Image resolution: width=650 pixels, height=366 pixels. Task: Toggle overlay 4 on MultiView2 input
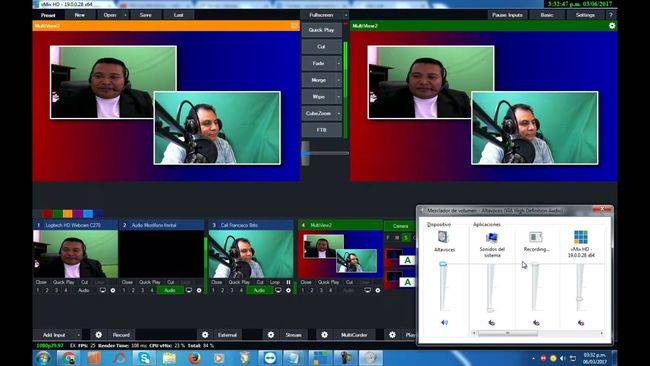[x=330, y=290]
